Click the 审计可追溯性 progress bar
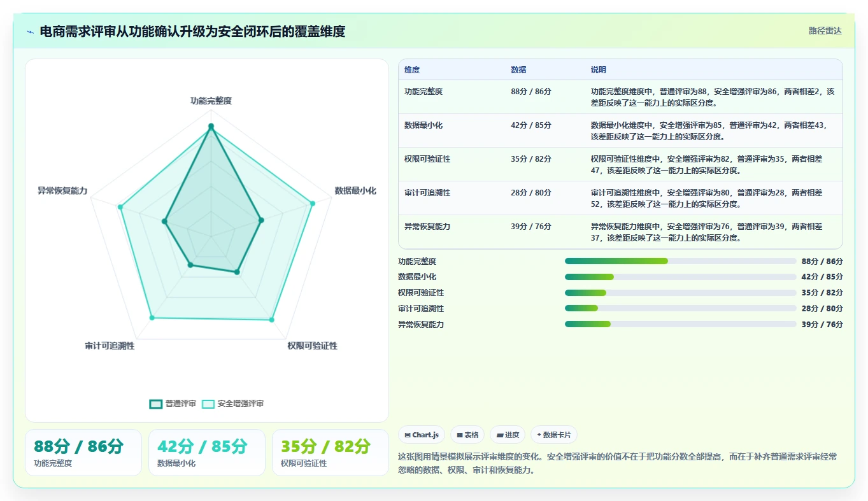Viewport: 868px width, 501px height. click(x=680, y=308)
